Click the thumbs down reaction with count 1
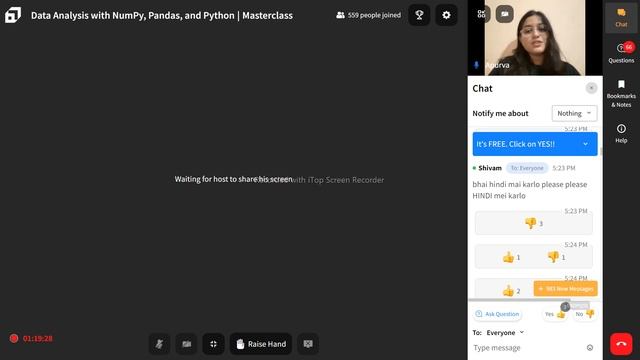The image size is (640, 360). pos(556,257)
